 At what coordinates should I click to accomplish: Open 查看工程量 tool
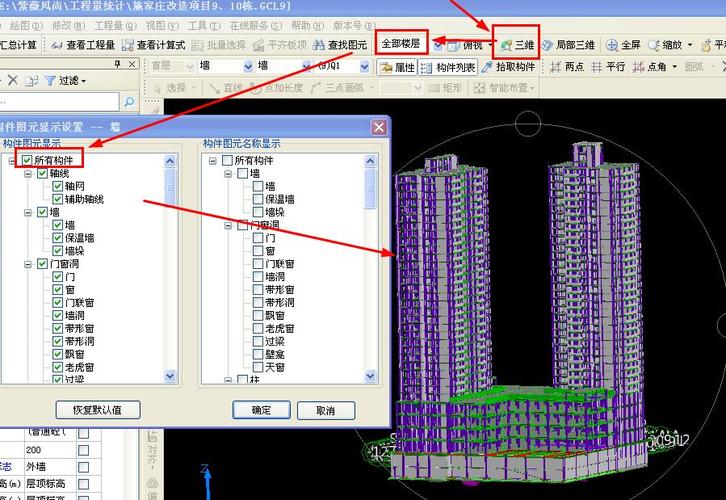pos(83,45)
